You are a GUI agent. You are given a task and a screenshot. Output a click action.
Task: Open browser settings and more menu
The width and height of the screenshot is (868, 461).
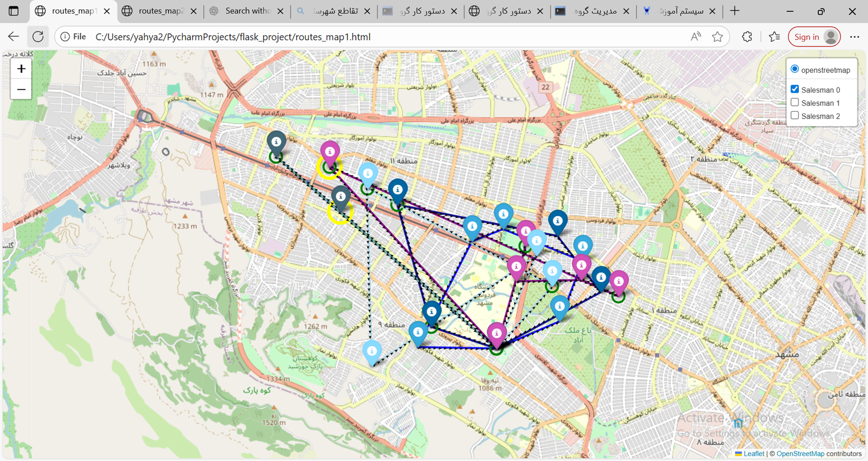click(854, 37)
